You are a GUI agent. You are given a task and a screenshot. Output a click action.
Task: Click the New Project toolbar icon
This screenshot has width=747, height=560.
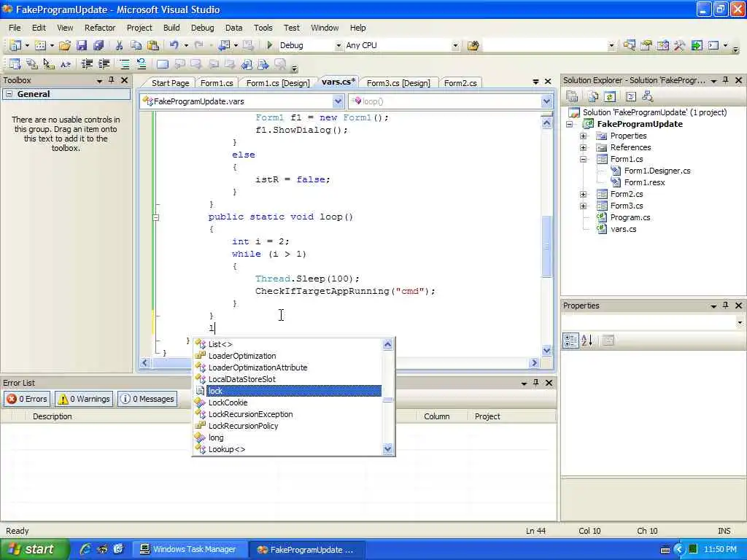pyautogui.click(x=15, y=45)
